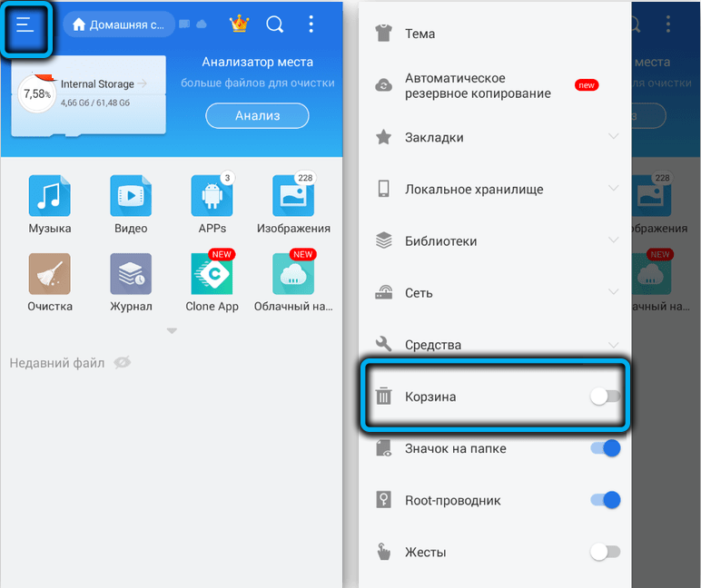701x588 pixels.
Task: Expand the Закладки section chevron
Action: [614, 136]
